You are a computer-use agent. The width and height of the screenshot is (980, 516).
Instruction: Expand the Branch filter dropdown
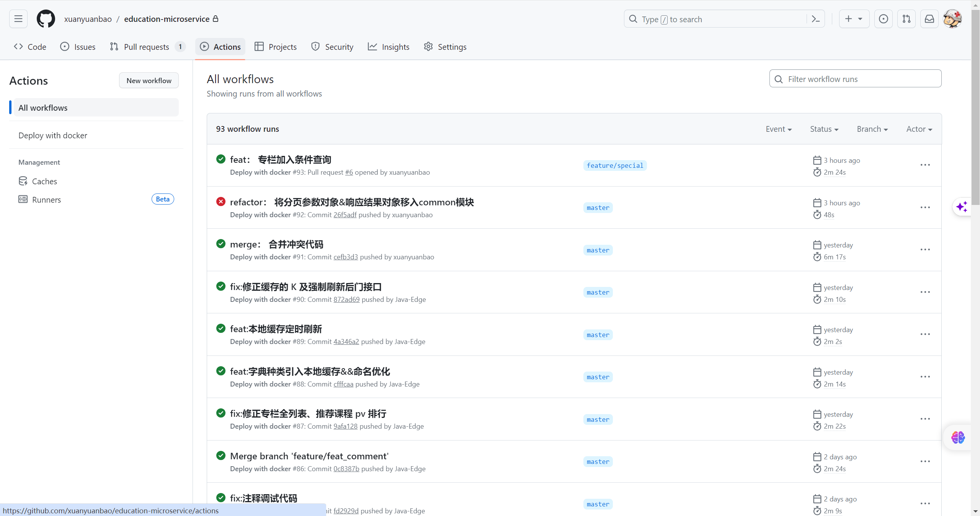871,128
